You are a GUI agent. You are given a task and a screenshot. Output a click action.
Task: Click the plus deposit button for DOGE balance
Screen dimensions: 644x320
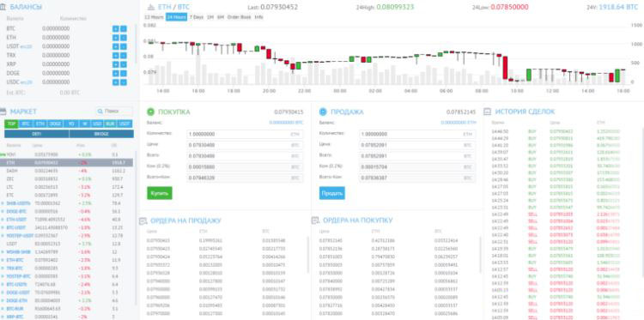pyautogui.click(x=115, y=74)
